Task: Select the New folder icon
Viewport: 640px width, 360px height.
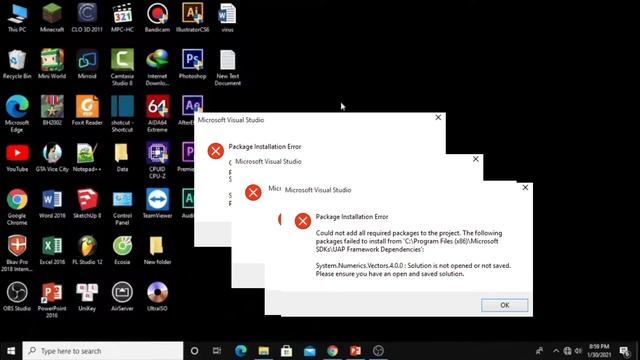Action: [157, 250]
